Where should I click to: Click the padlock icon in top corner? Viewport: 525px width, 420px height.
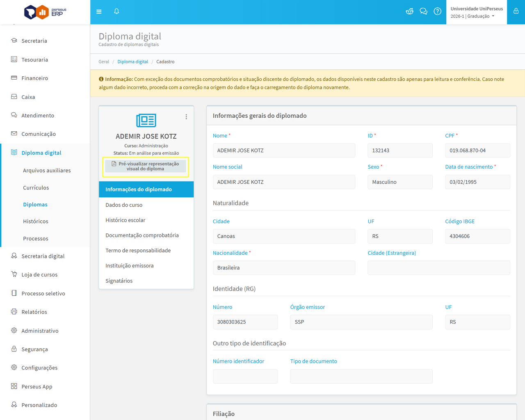(516, 11)
